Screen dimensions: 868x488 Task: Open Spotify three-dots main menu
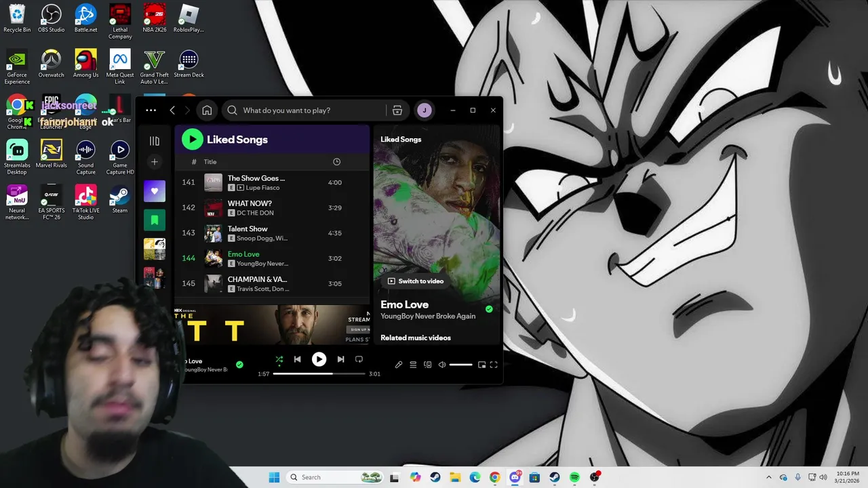pyautogui.click(x=151, y=110)
